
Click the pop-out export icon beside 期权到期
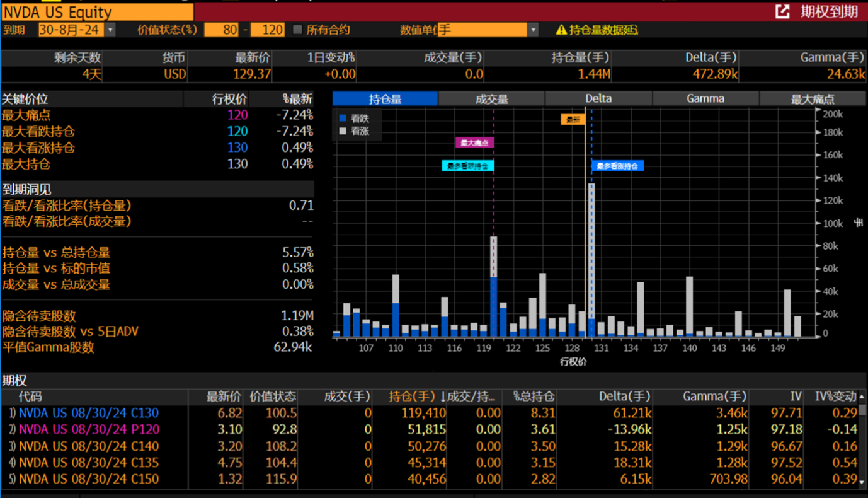(782, 11)
